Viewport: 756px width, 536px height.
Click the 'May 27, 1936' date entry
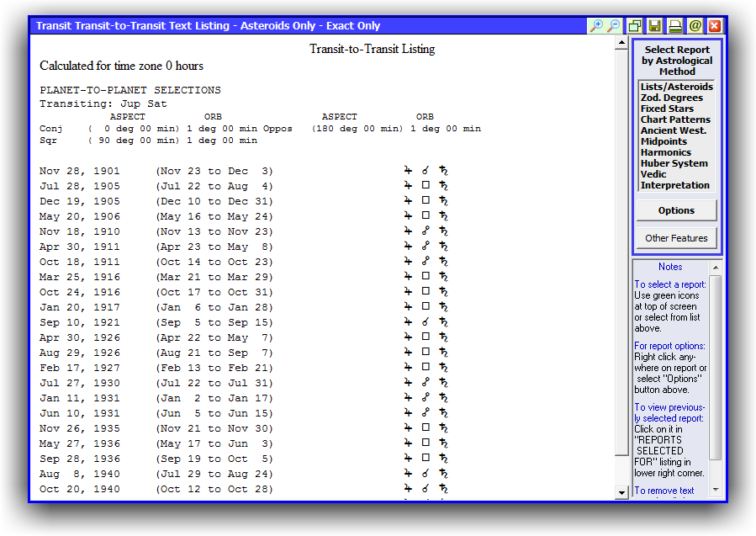pos(80,443)
